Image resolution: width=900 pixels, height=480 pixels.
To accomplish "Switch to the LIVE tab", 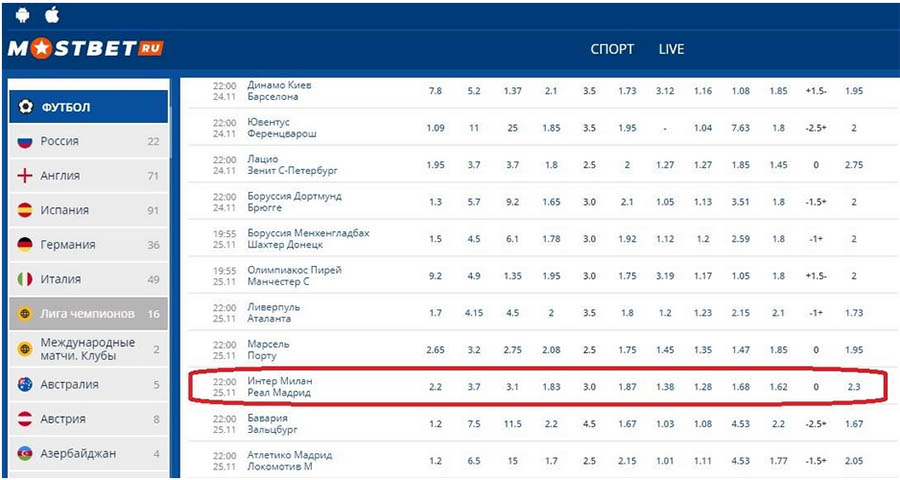I will coord(671,50).
